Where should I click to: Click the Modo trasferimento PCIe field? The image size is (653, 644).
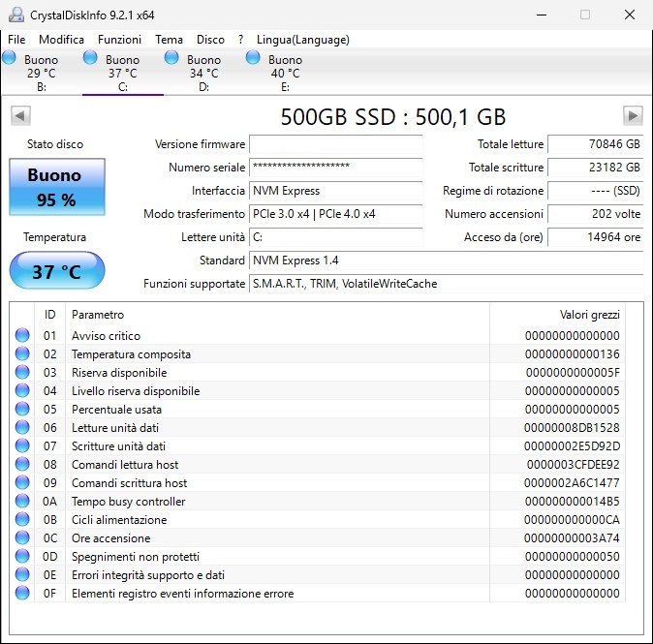click(x=335, y=214)
